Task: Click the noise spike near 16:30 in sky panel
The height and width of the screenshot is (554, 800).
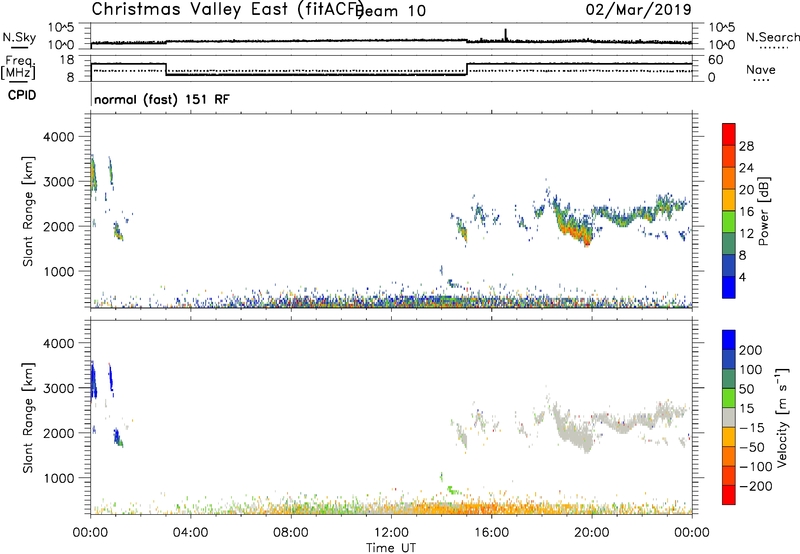Action: click(x=506, y=34)
